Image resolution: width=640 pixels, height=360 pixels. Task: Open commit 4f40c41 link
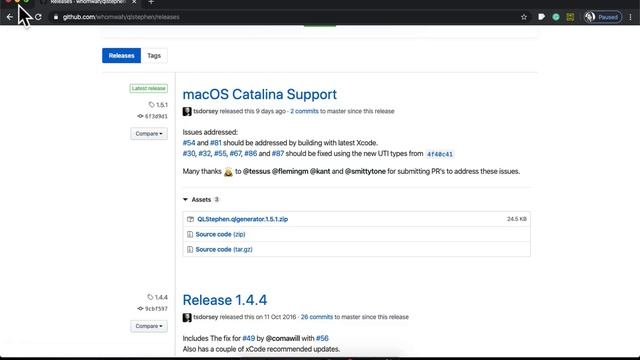point(440,154)
